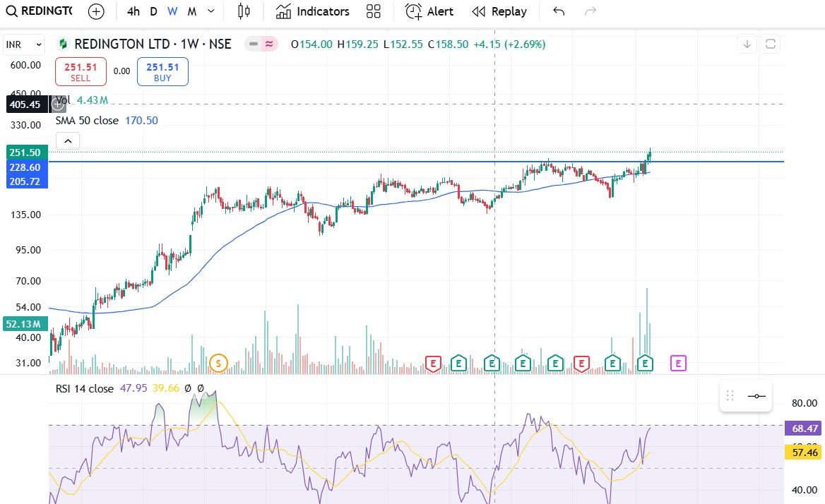The image size is (825, 504).
Task: Click the yellow 57.46 RSI-MA axis label
Action: point(802,452)
